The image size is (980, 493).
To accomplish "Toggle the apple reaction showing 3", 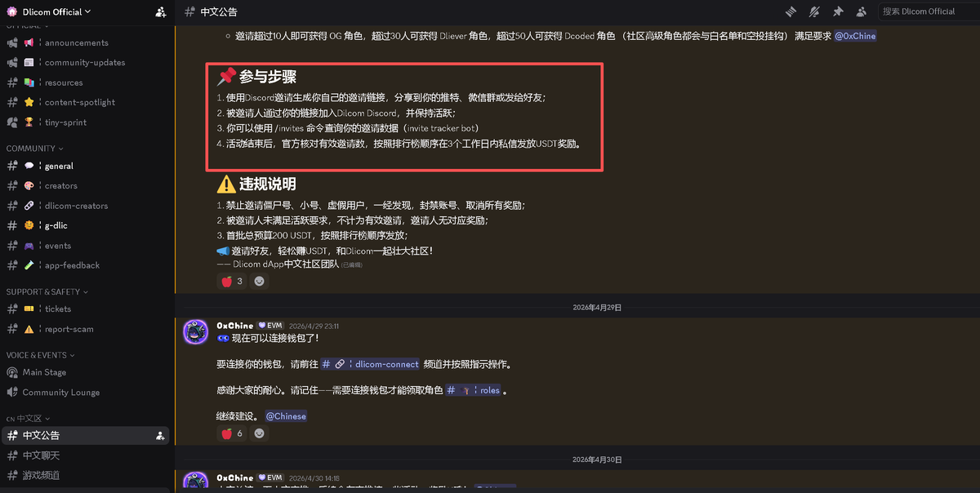I will coord(232,281).
